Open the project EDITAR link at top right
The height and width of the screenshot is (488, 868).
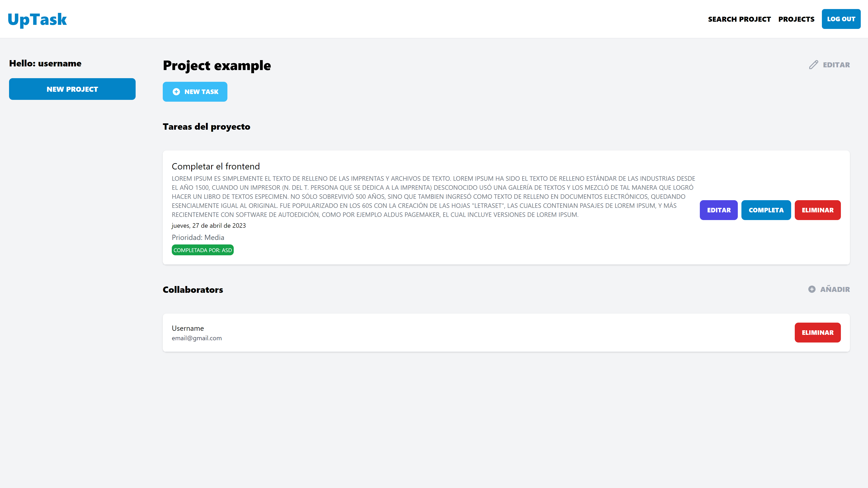pos(836,65)
